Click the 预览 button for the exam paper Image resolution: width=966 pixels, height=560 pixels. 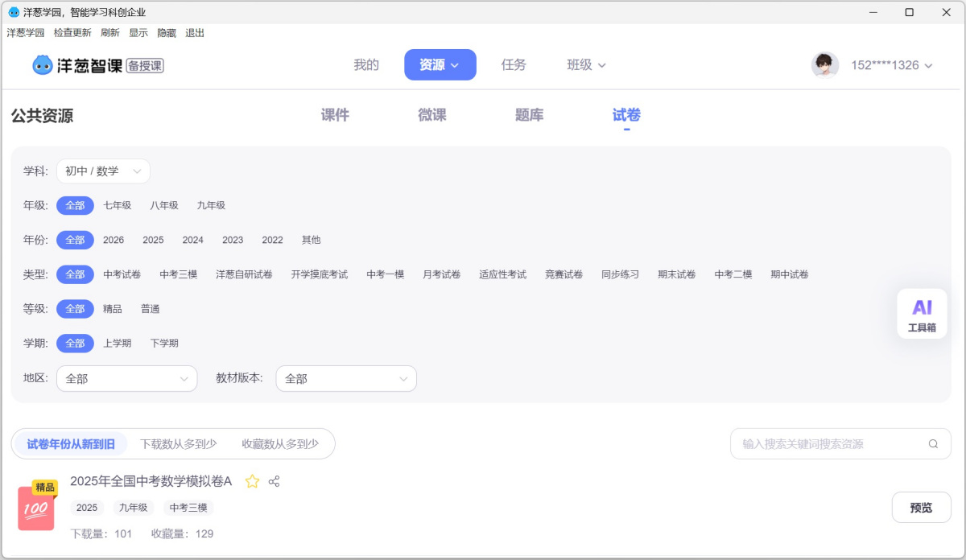pyautogui.click(x=921, y=507)
